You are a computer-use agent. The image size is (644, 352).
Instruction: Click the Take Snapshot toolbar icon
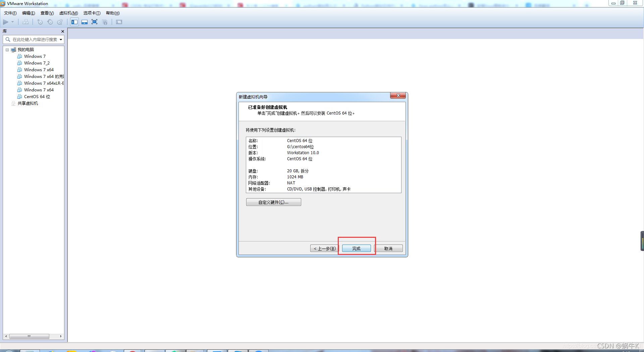click(x=40, y=22)
